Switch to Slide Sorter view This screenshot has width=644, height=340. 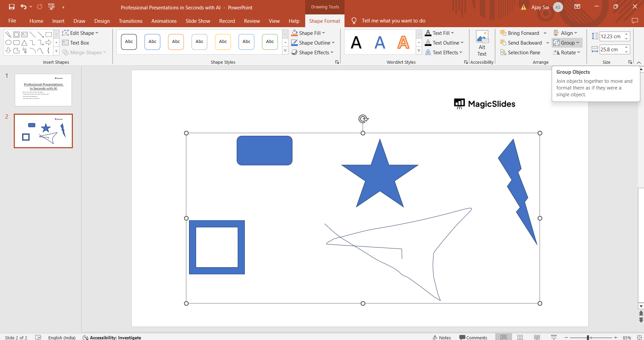point(520,337)
